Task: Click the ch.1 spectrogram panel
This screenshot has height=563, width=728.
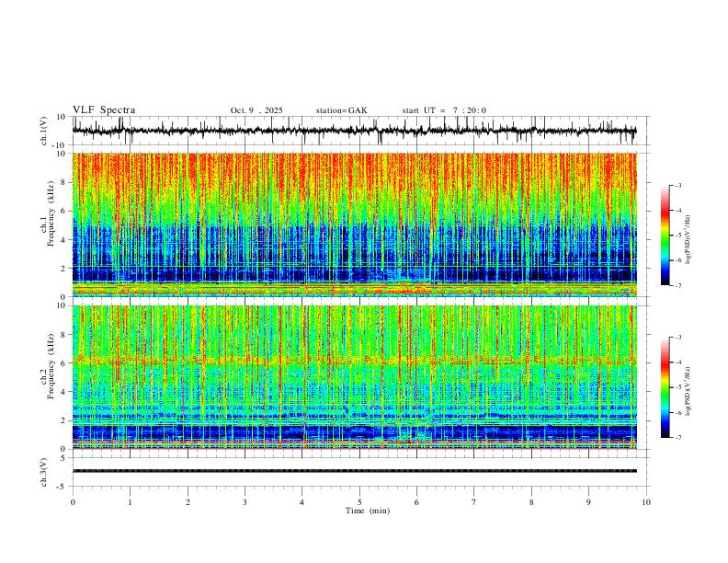Action: coord(355,224)
